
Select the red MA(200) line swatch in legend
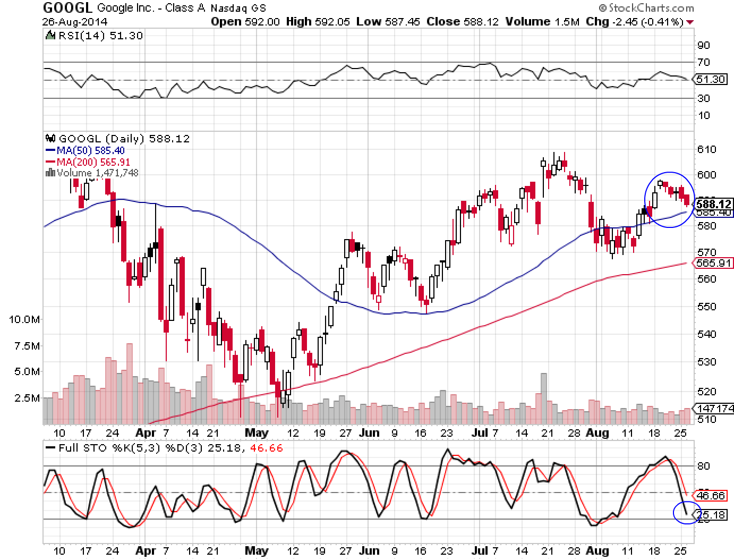coord(51,163)
